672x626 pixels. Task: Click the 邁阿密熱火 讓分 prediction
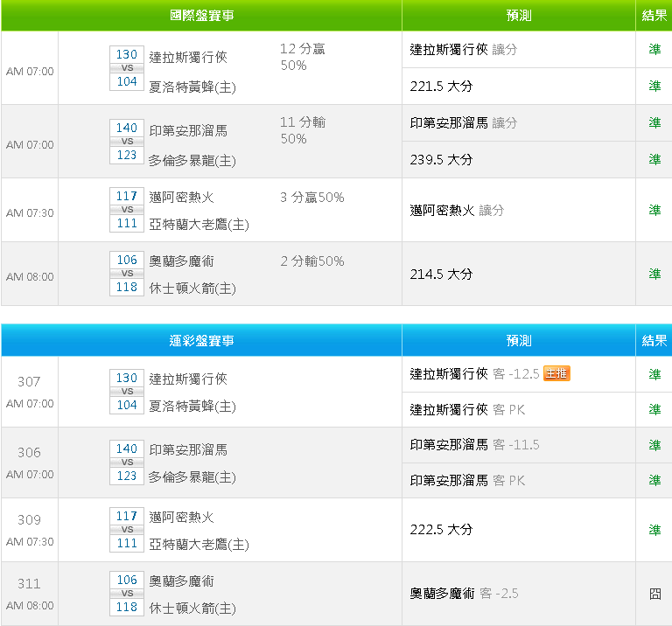(457, 210)
